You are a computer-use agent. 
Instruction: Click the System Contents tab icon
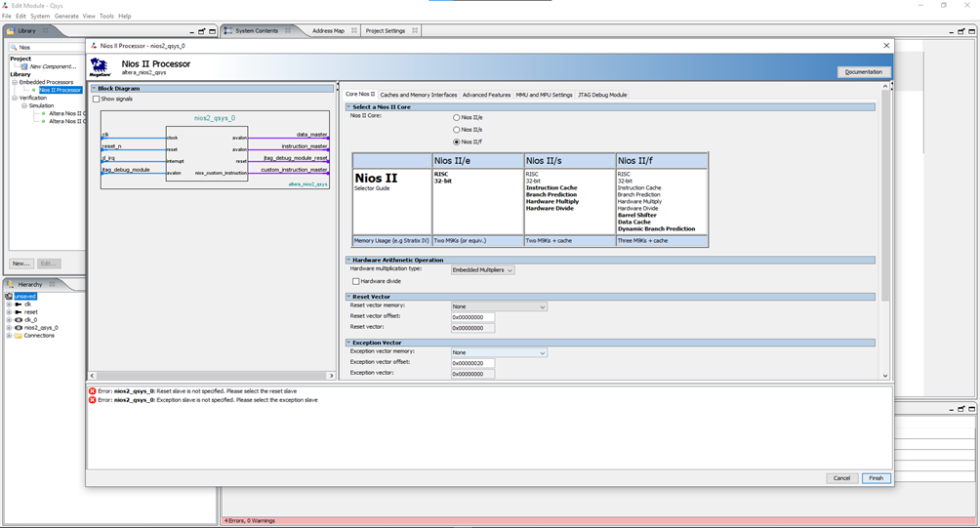[228, 31]
